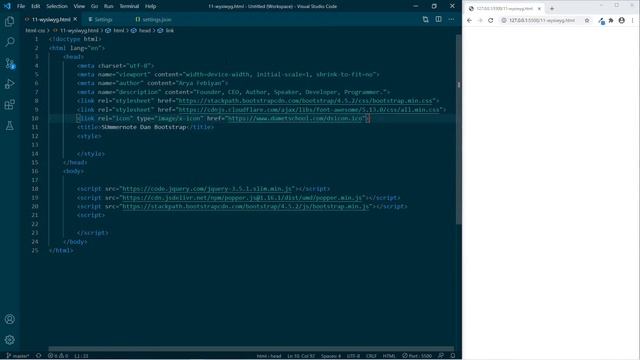
Task: Bookmark this page with the star icon
Action: (587, 20)
